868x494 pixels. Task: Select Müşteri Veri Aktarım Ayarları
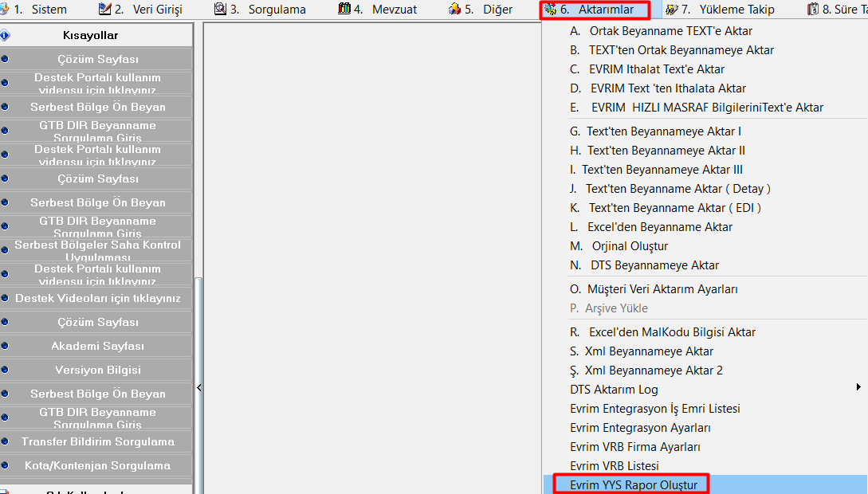[654, 289]
